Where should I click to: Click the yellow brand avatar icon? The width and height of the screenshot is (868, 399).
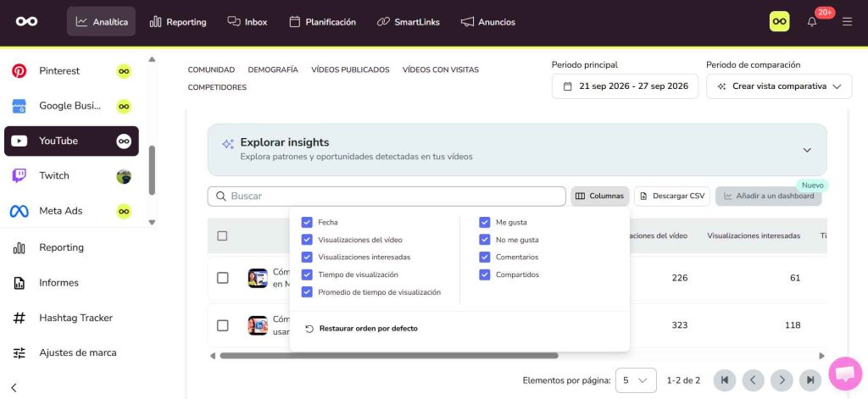[780, 21]
